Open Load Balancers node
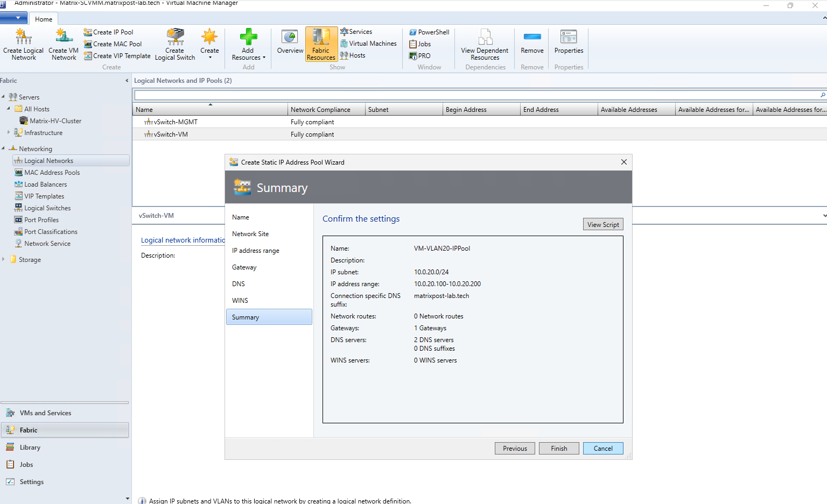827x504 pixels. tap(41, 184)
